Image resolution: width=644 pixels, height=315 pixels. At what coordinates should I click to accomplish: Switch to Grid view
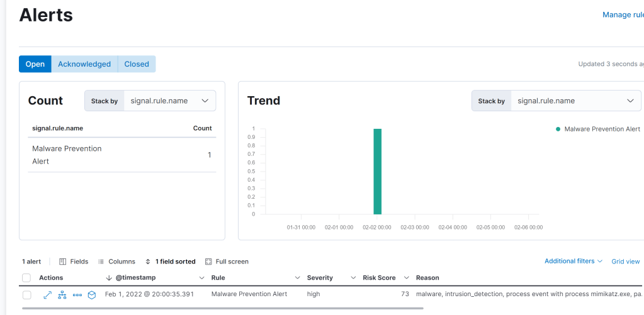[626, 262]
